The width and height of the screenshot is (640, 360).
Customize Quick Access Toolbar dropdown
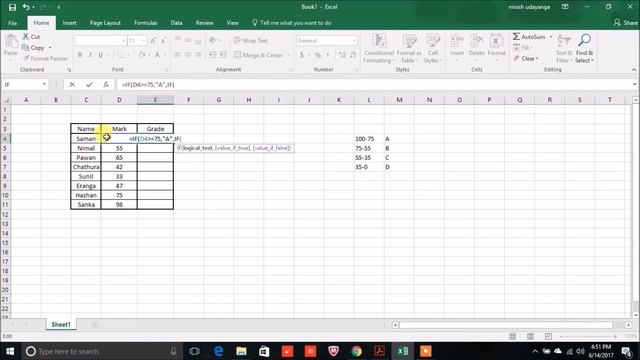(x=59, y=7)
